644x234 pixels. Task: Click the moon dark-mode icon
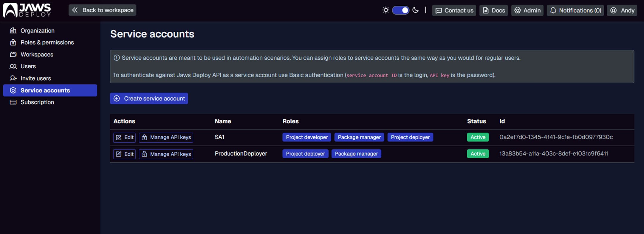coord(415,10)
